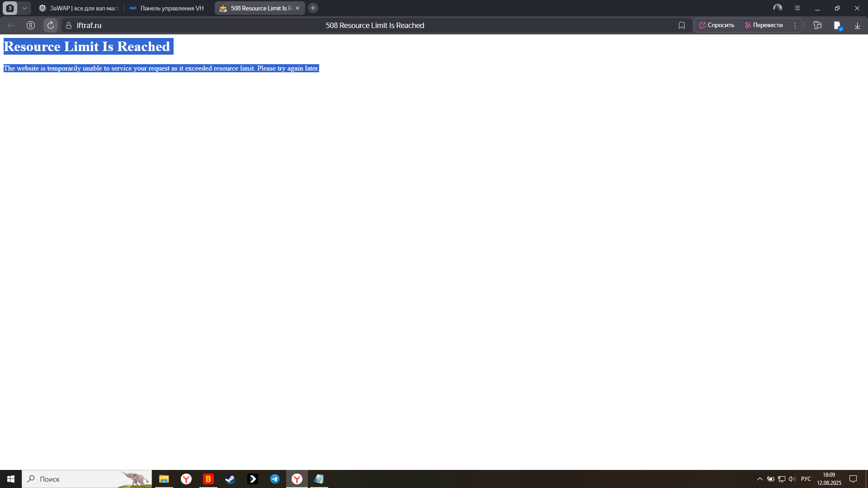Expand the three-dot menu next to Перевести
The height and width of the screenshot is (488, 868).
pos(795,25)
